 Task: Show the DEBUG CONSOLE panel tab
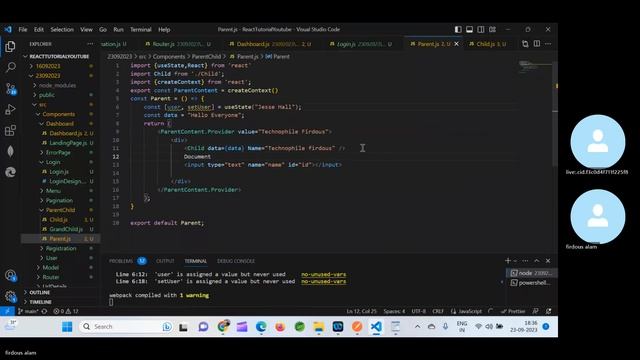[236, 261]
